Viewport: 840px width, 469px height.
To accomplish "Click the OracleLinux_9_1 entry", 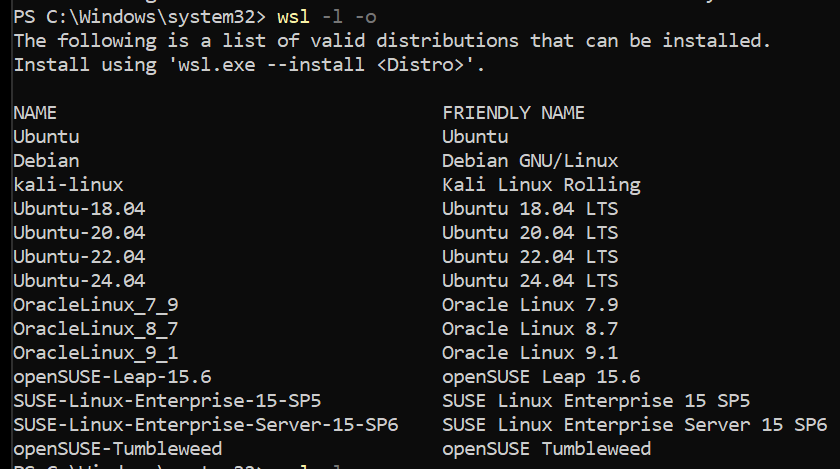I will 96,353.
